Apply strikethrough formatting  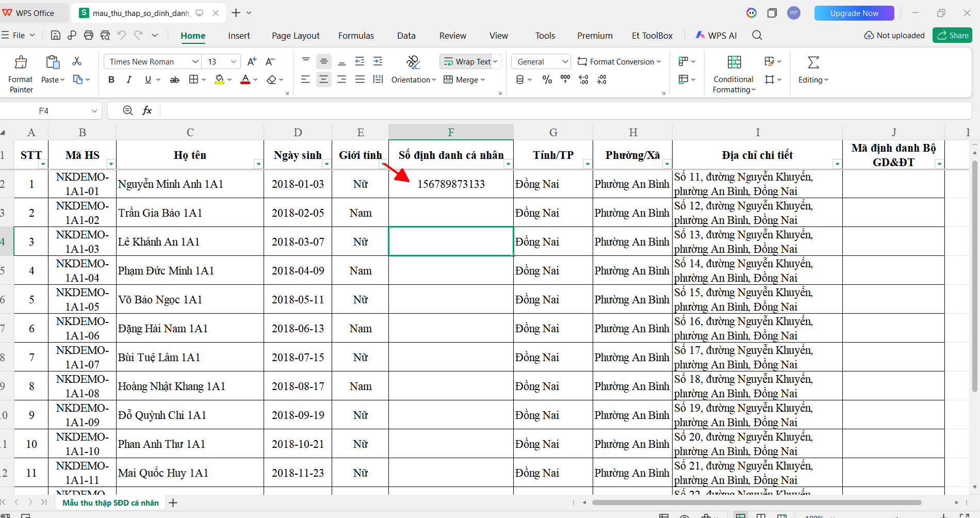[175, 79]
